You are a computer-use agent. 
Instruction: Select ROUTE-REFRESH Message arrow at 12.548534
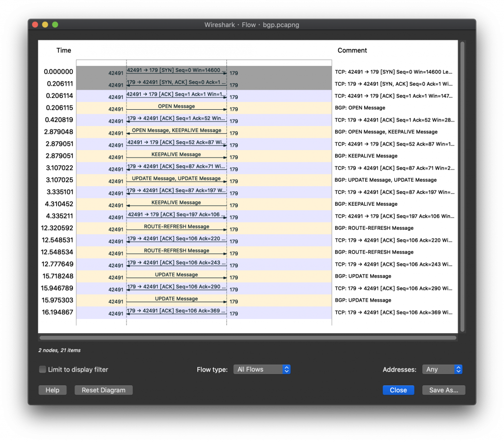pyautogui.click(x=177, y=252)
